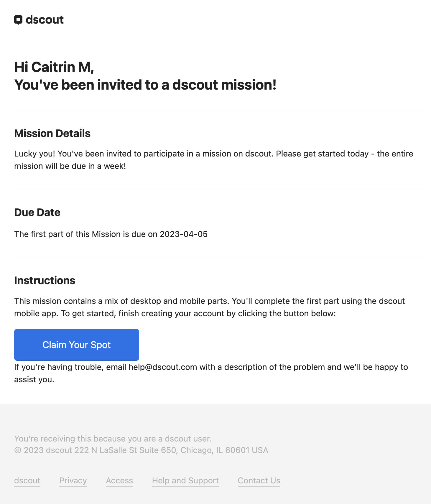Click the Hi Caitrin M greeting headline

click(54, 67)
